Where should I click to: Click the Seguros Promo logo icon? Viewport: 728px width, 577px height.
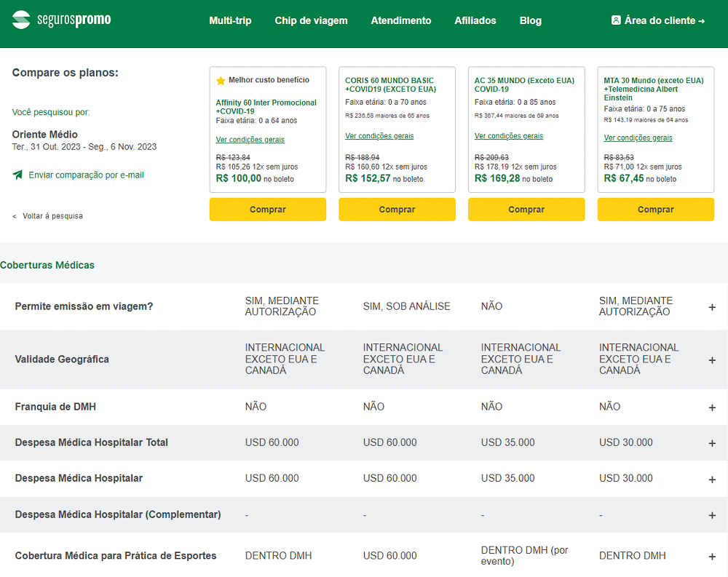pos(21,20)
